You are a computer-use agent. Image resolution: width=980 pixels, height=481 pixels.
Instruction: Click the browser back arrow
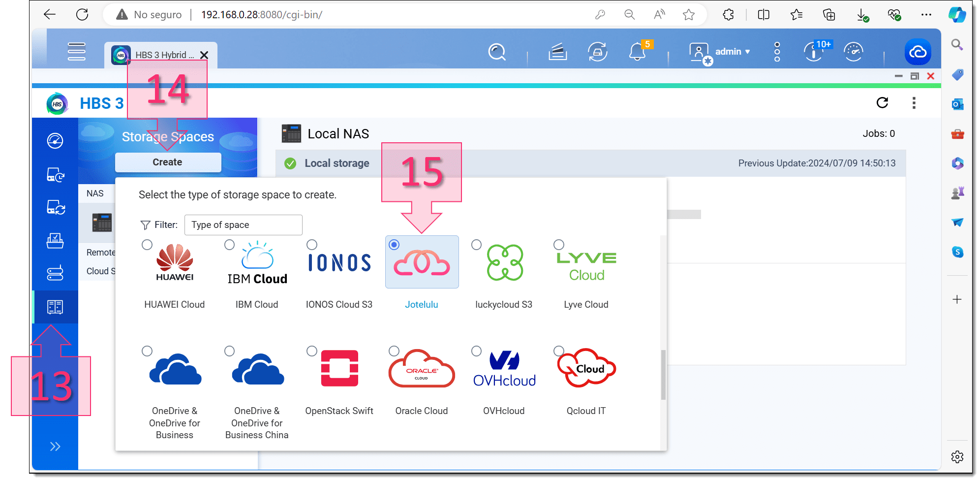coord(50,15)
